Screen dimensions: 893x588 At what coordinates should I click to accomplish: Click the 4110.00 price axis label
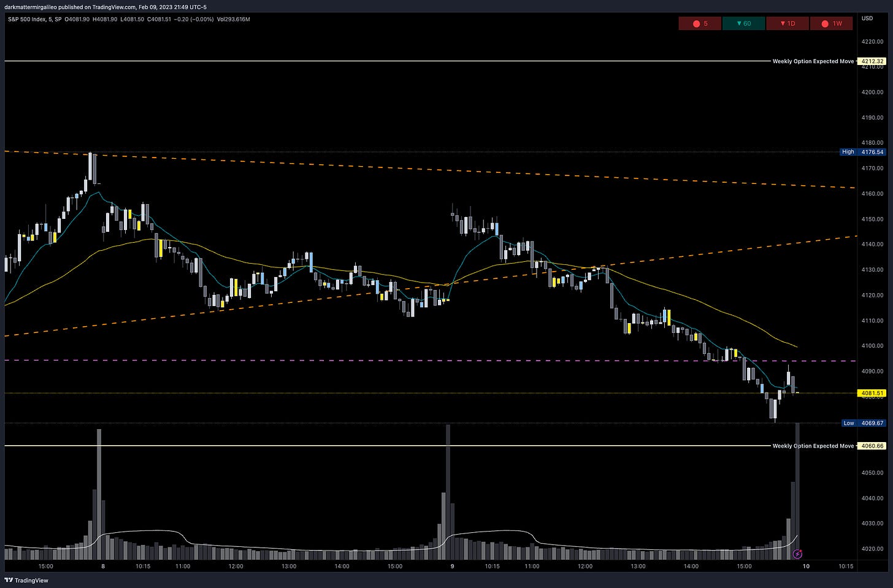[x=872, y=321]
